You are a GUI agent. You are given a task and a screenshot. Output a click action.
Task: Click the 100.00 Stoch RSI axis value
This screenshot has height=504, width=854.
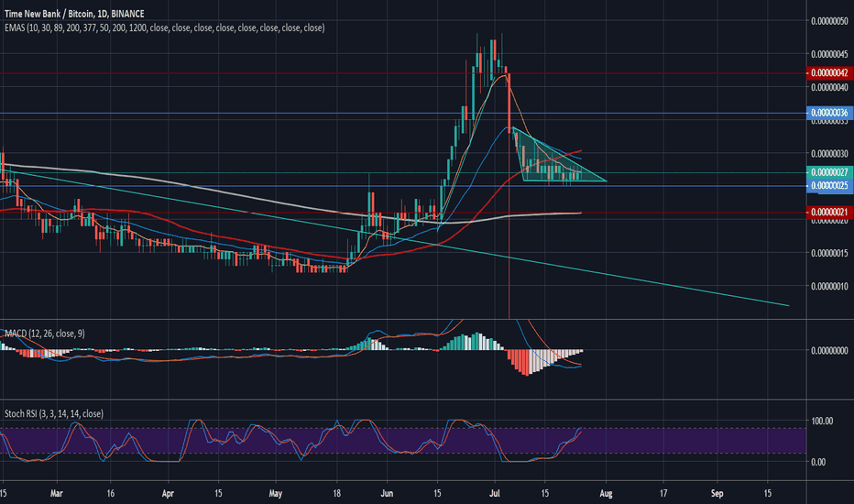(822, 421)
